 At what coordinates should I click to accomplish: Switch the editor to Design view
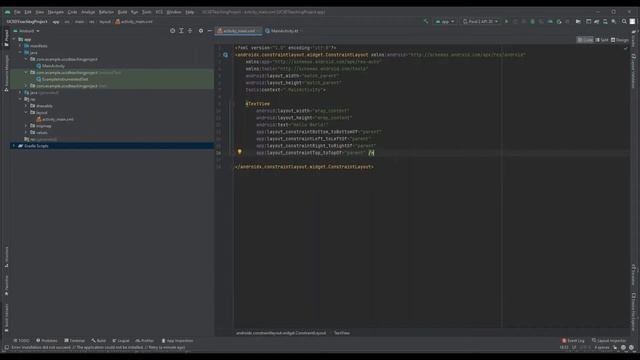[620, 40]
